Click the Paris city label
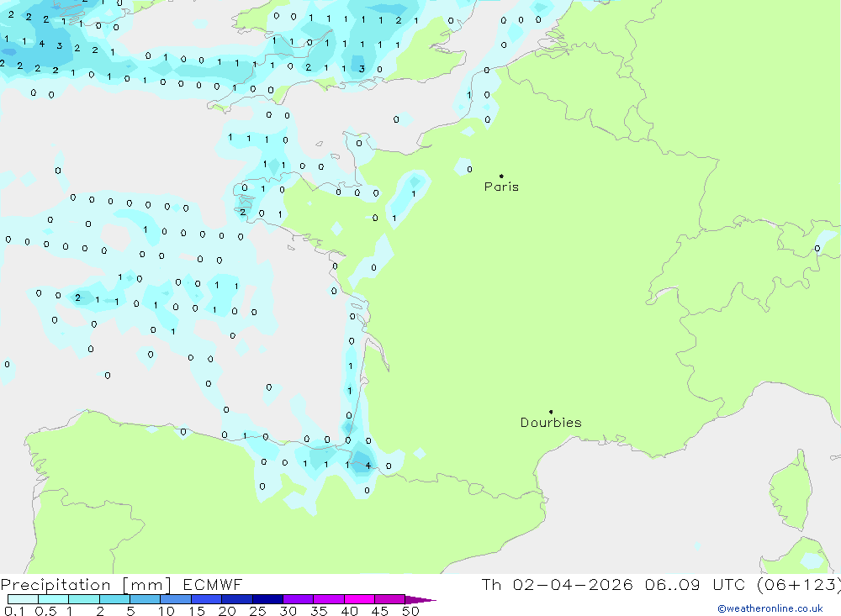 501,187
